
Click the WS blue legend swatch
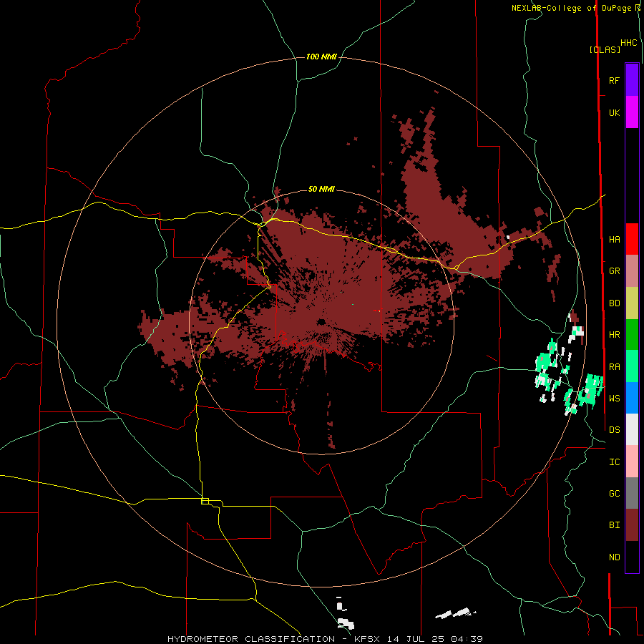[632, 398]
